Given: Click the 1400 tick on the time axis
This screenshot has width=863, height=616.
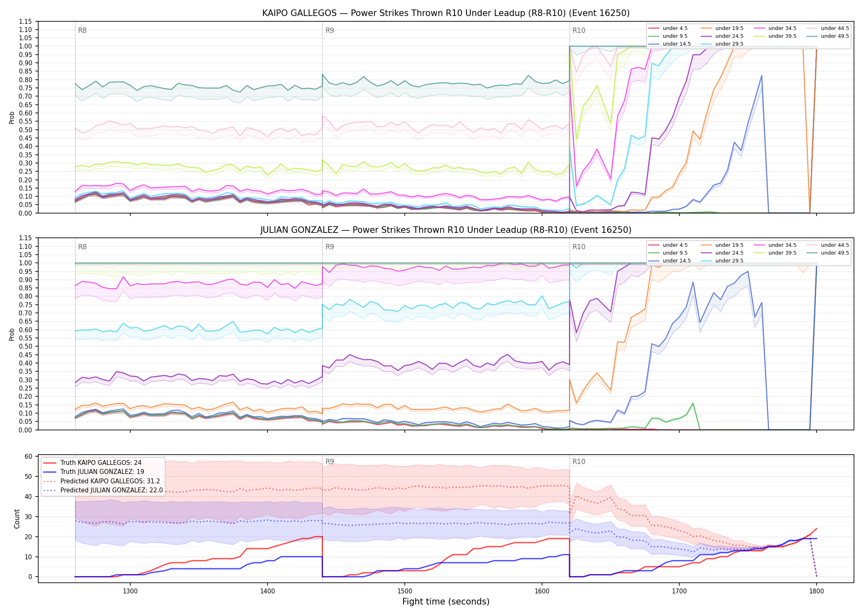Looking at the screenshot, I should [268, 591].
